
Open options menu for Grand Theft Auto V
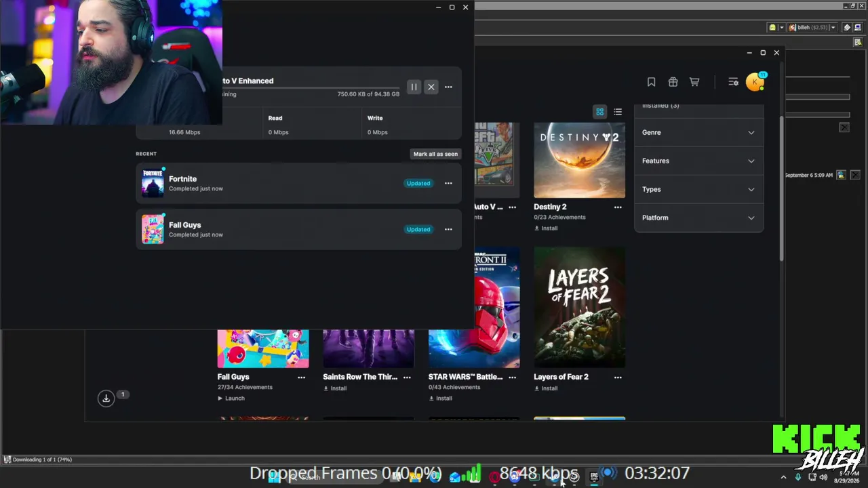pos(512,207)
